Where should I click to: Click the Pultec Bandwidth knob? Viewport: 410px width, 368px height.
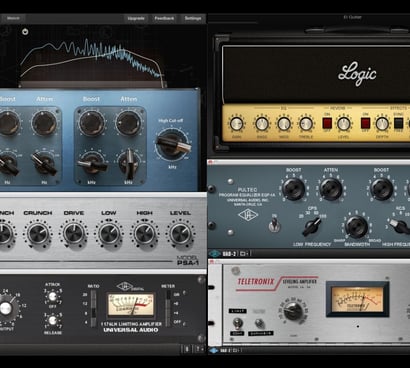point(356,227)
